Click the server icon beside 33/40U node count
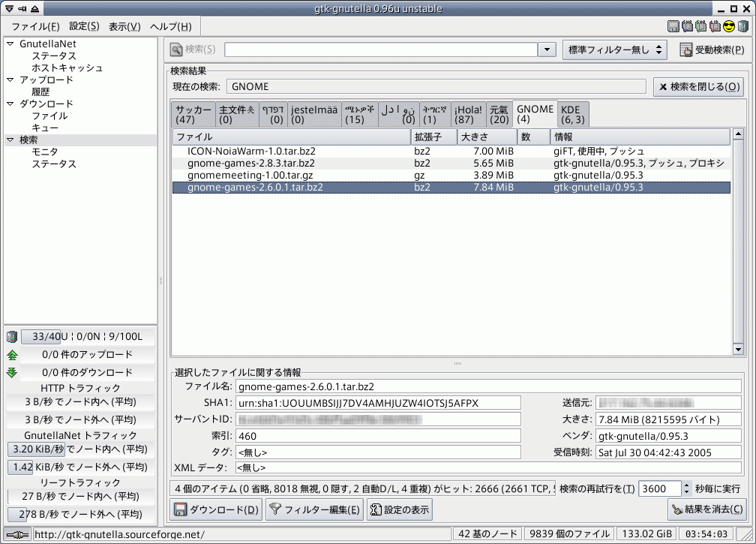This screenshot has width=756, height=544. [x=11, y=336]
